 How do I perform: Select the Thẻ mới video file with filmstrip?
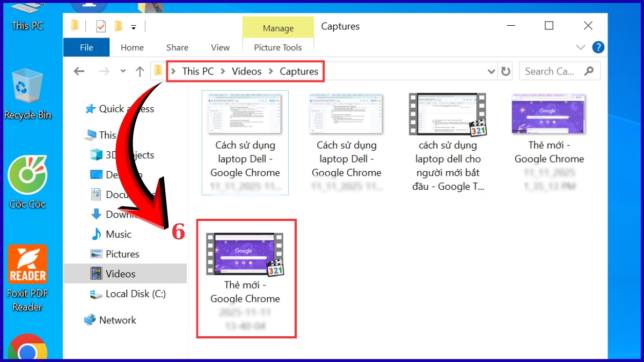tap(245, 282)
